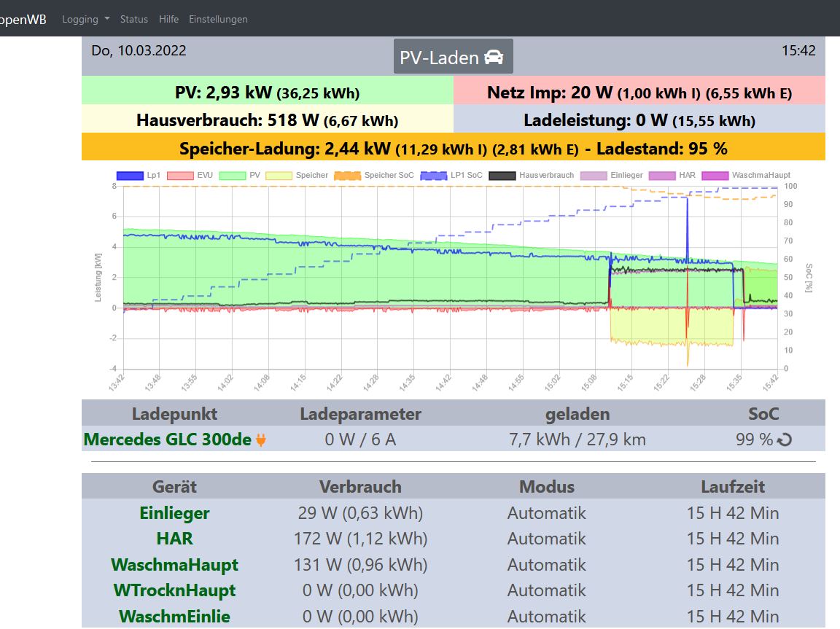840x629 pixels.
Task: Toggle Speicher SoC legend entry
Action: tap(348, 176)
